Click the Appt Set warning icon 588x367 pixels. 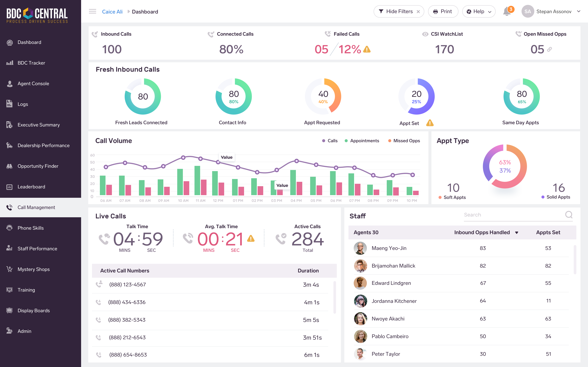coord(430,123)
